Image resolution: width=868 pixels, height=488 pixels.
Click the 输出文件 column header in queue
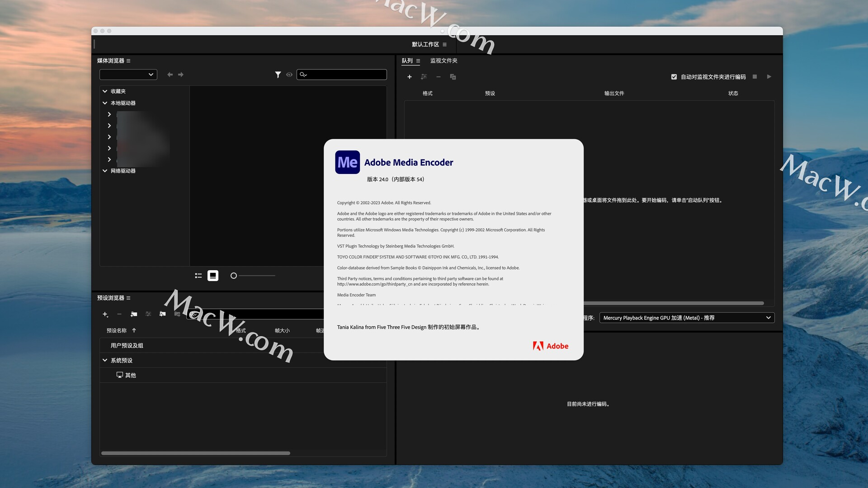(x=614, y=93)
